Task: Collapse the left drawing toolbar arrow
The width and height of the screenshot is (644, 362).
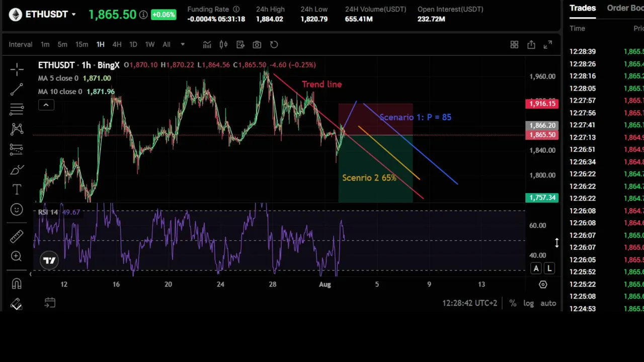Action: click(x=30, y=274)
